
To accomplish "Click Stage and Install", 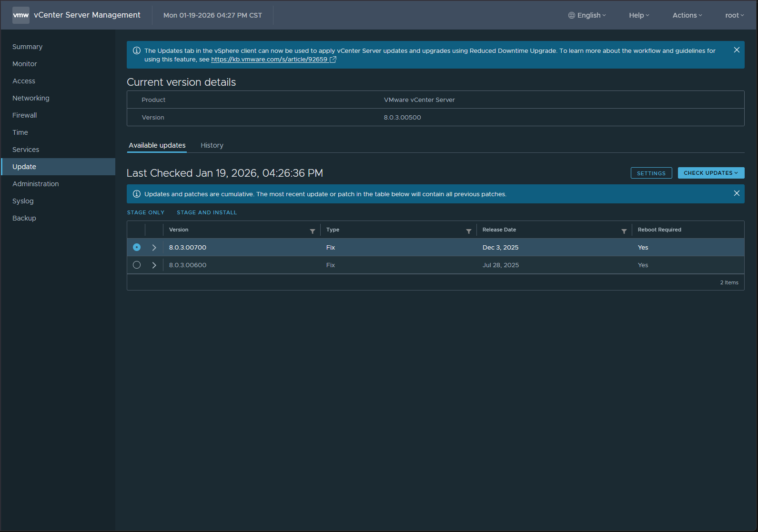I will [x=207, y=212].
